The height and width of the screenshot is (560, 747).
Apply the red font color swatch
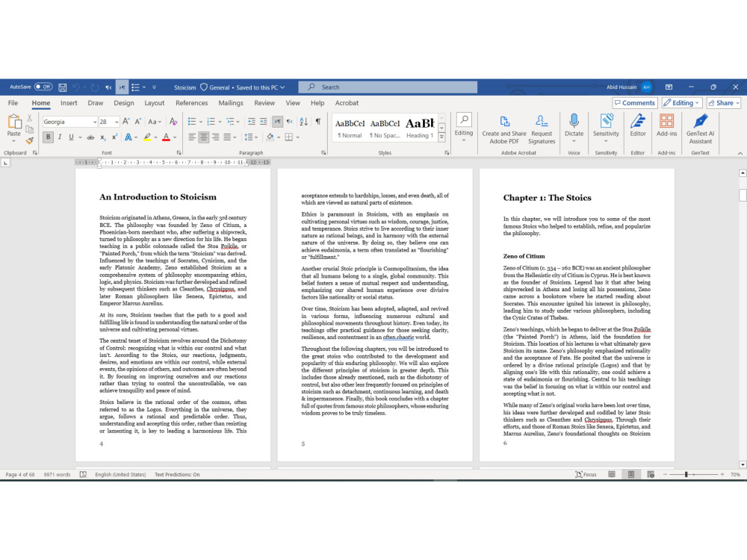[166, 137]
